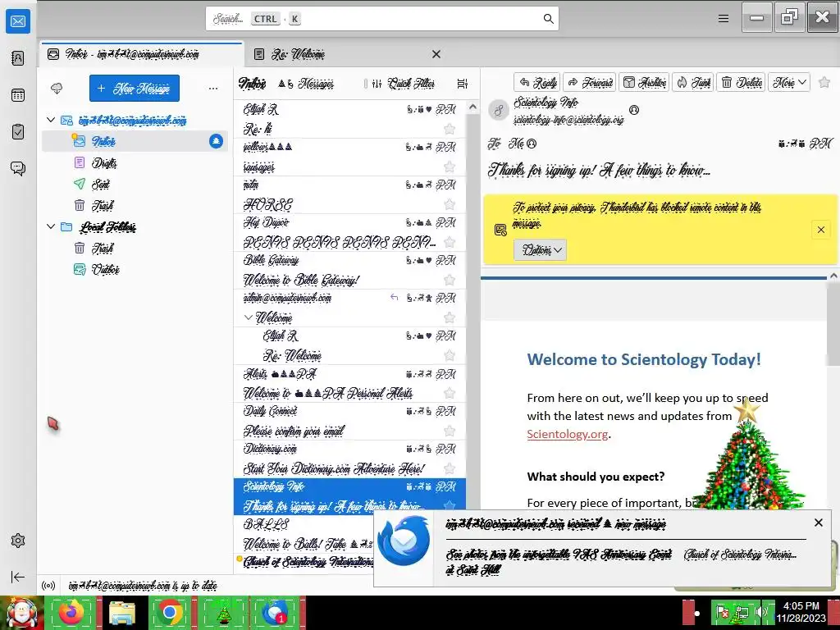The width and height of the screenshot is (840, 630).
Task: Collapse the Welcome thread
Action: tap(248, 317)
